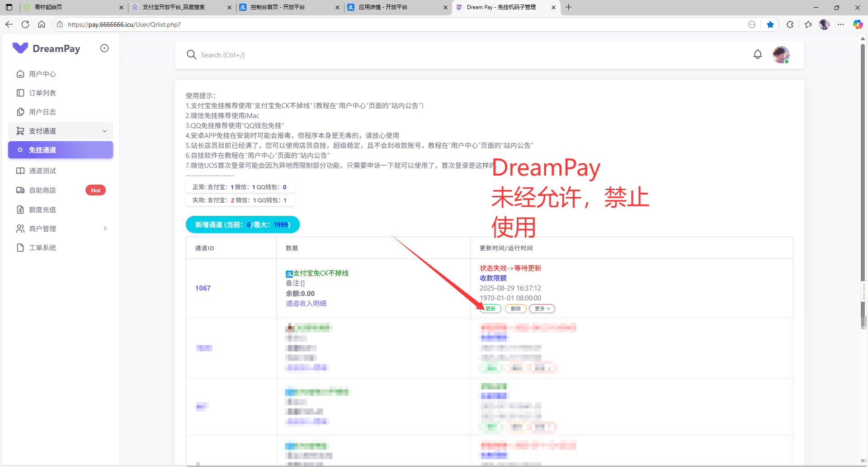Open the user avatar profile menu
Viewport: 868px width, 467px height.
click(781, 55)
